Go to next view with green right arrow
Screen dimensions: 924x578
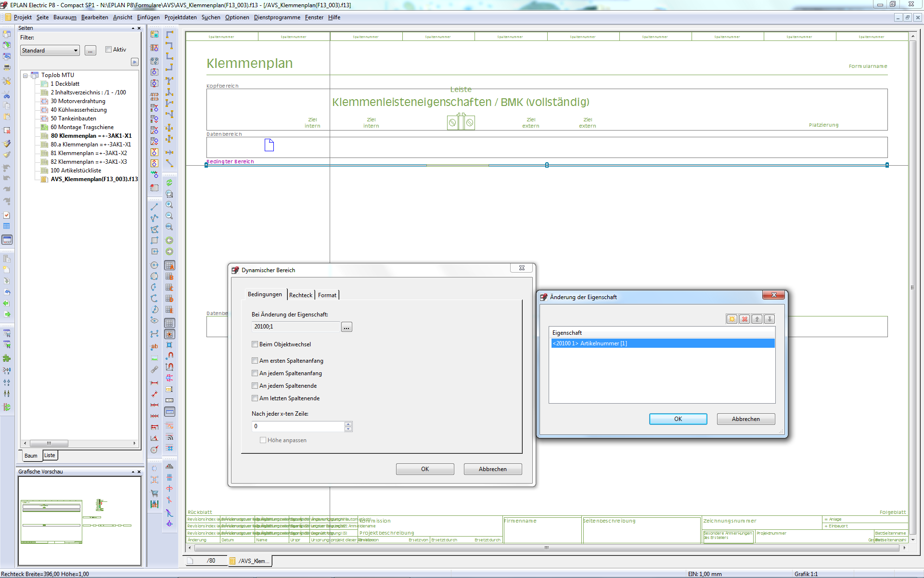(x=169, y=251)
